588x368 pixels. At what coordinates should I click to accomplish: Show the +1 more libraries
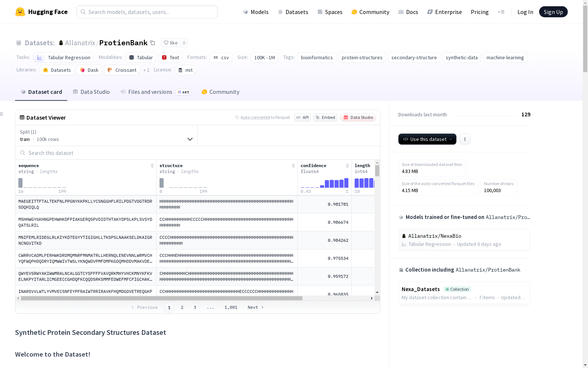pyautogui.click(x=146, y=70)
